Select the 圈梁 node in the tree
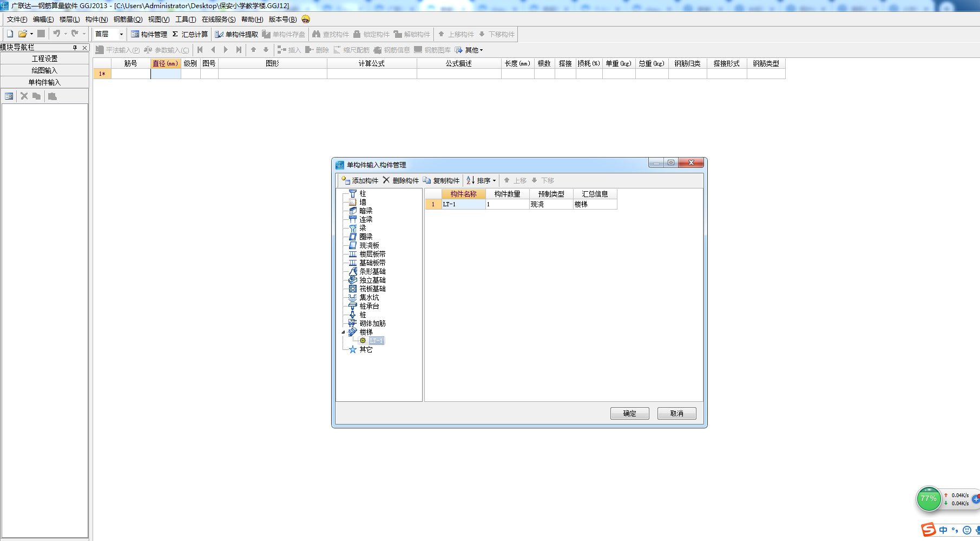This screenshot has height=541, width=980. click(x=366, y=237)
